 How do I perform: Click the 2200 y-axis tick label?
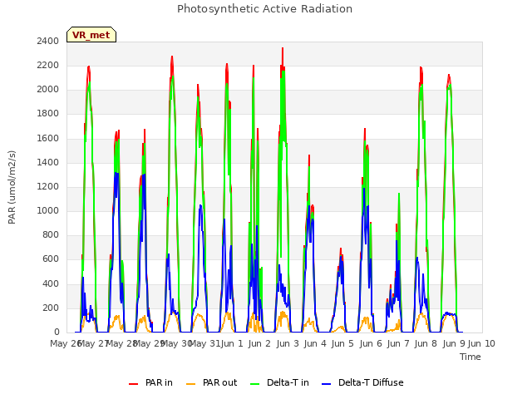(48, 65)
